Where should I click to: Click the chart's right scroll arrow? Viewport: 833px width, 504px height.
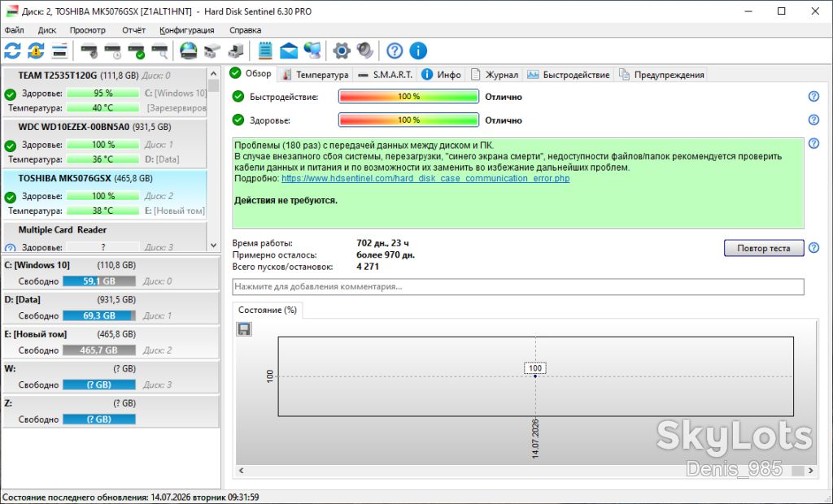(x=811, y=471)
